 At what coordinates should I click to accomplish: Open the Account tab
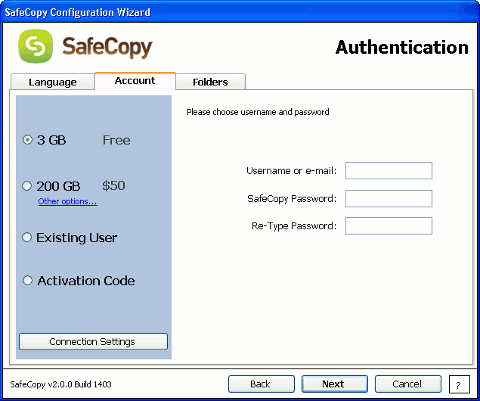tap(135, 81)
